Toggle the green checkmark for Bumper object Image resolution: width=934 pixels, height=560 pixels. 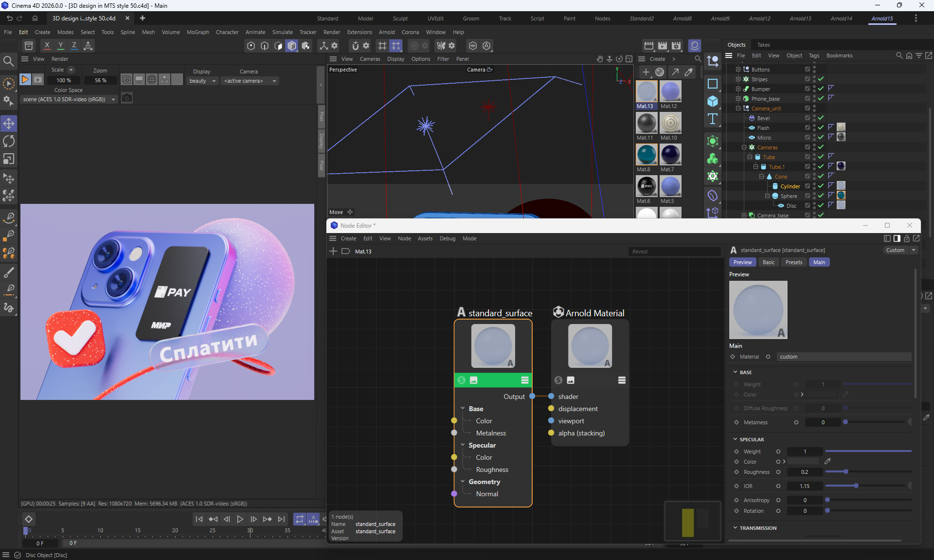tap(821, 89)
